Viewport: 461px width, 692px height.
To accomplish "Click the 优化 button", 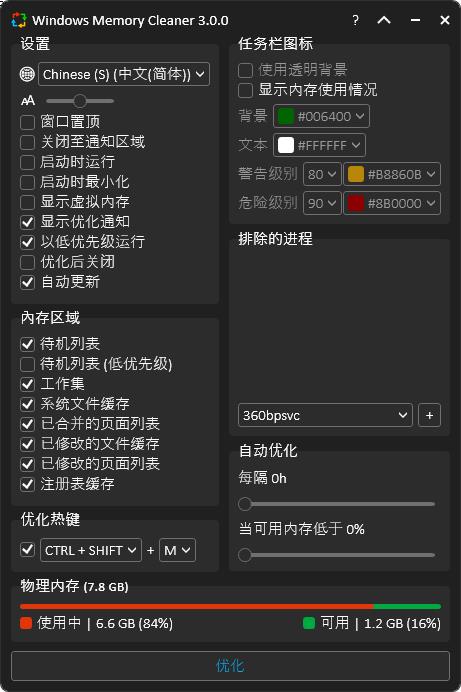I will click(230, 666).
